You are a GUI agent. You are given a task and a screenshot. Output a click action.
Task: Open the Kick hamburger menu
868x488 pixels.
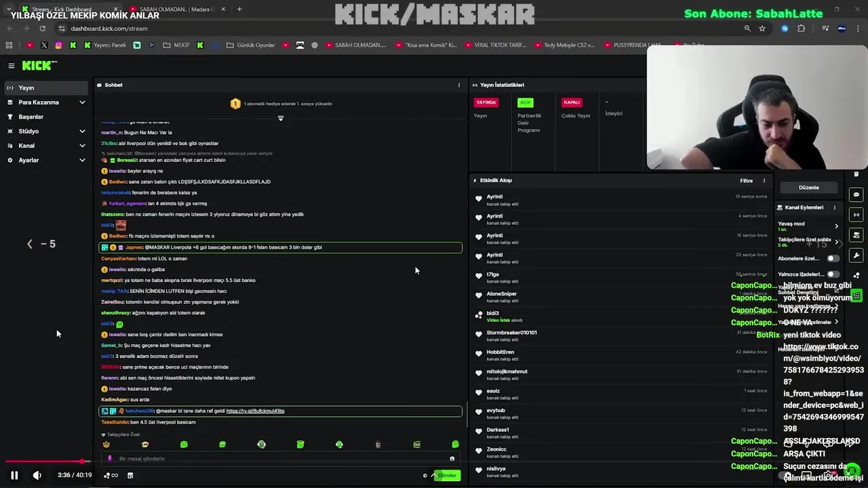[11, 66]
